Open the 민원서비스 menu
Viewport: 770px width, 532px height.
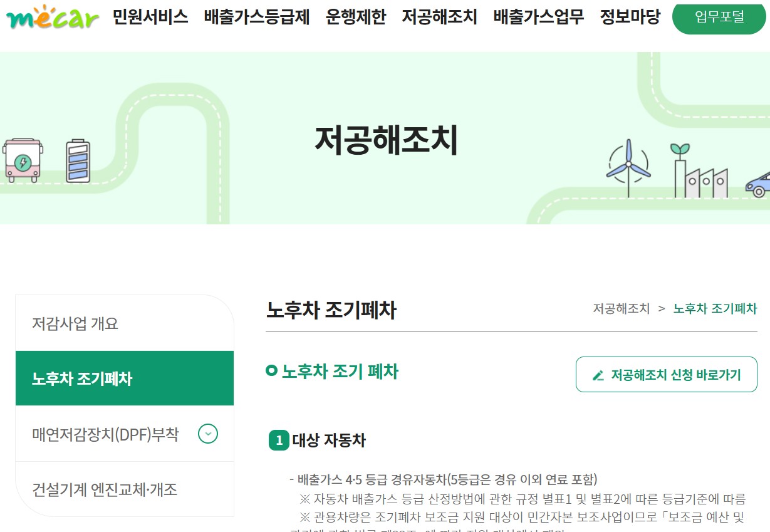(150, 18)
